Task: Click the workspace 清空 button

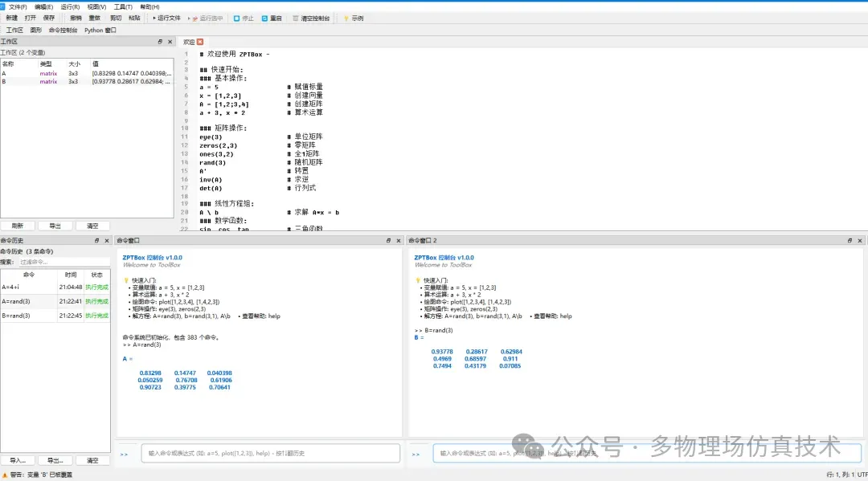Action: [92, 226]
